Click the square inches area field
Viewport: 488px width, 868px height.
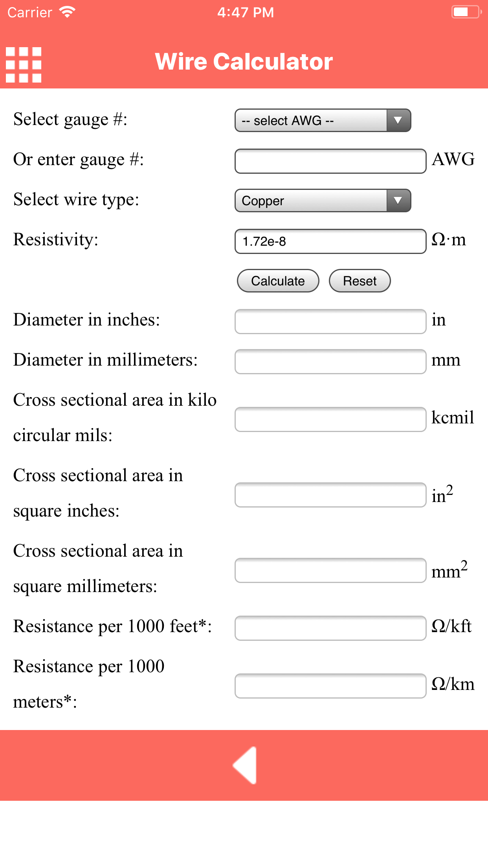[x=330, y=495]
